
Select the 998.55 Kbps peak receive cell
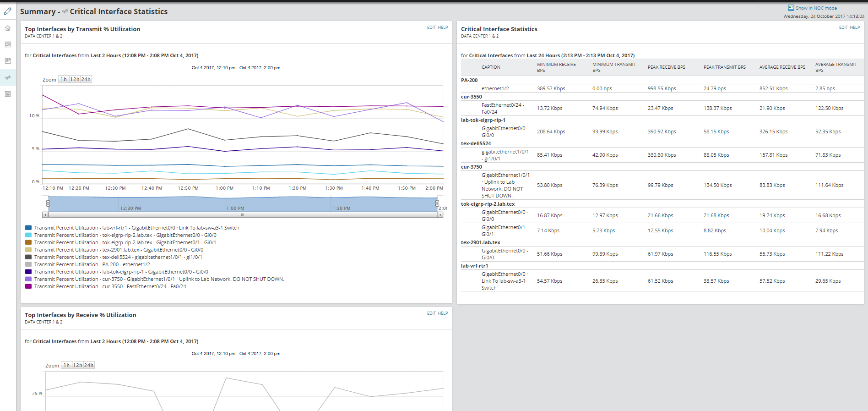coord(662,88)
